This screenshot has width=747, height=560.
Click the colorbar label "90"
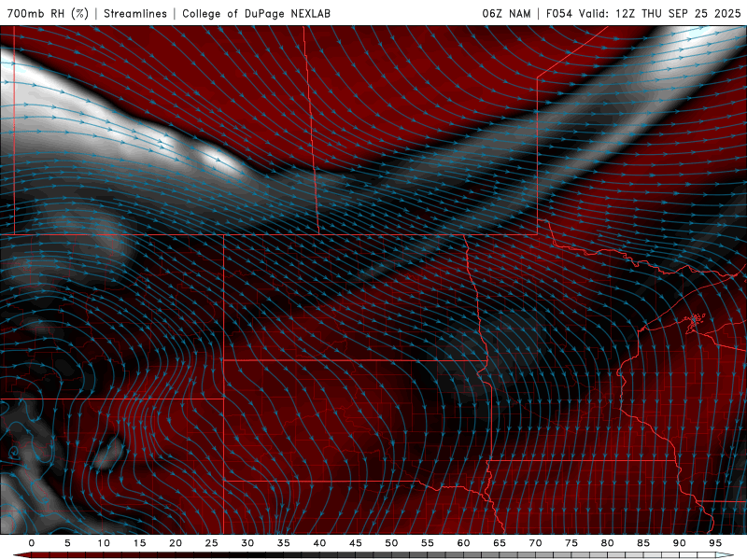click(x=679, y=543)
